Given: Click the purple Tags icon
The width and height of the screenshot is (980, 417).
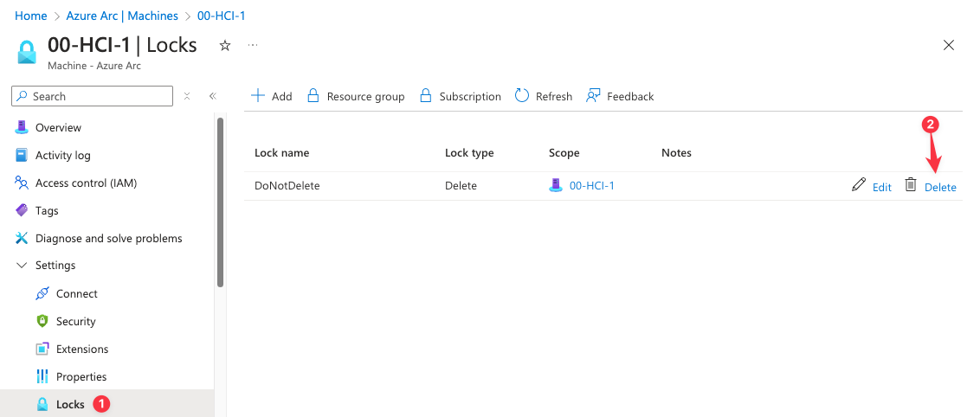Looking at the screenshot, I should pyautogui.click(x=22, y=210).
